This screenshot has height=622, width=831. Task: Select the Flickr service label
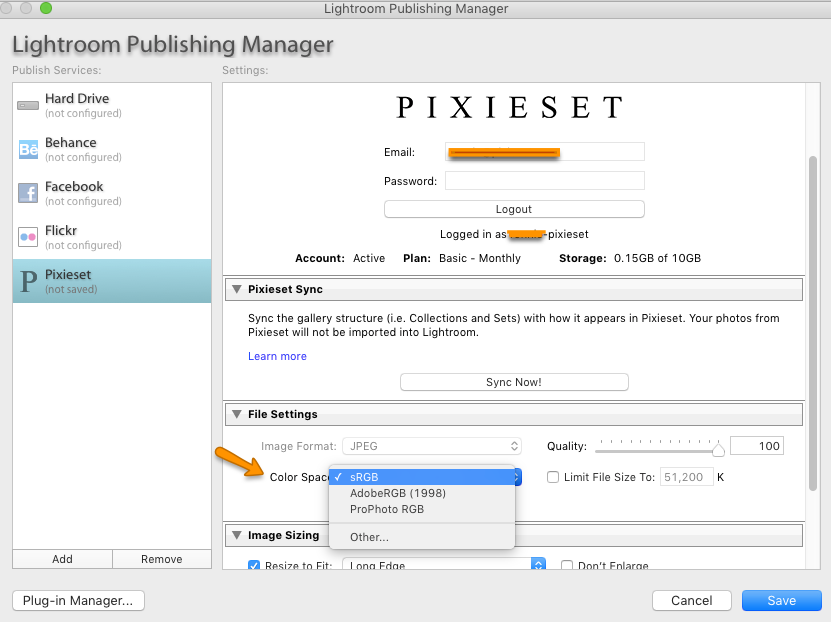(x=61, y=230)
